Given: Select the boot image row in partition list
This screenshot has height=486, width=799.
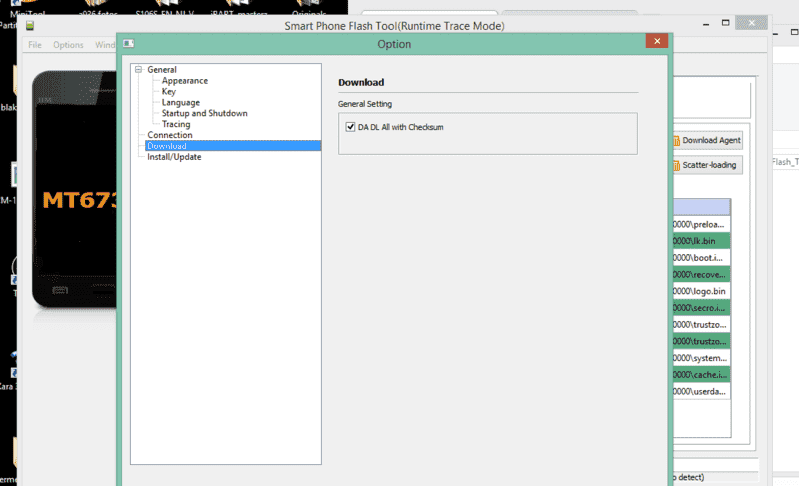Looking at the screenshot, I should coord(701,258).
